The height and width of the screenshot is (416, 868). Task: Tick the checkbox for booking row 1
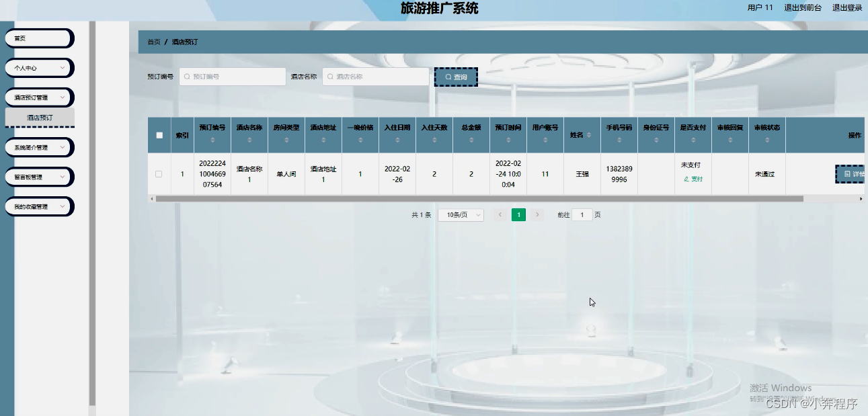click(159, 174)
